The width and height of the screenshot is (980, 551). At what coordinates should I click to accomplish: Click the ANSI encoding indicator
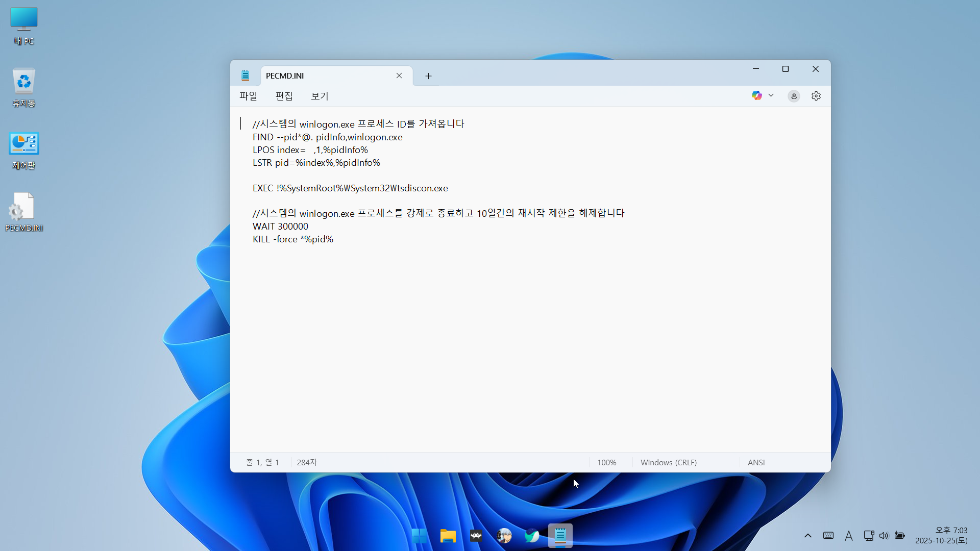(756, 462)
